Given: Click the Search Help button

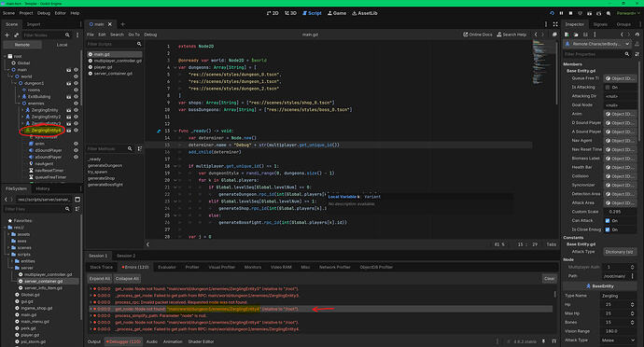Looking at the screenshot, I should pos(511,35).
